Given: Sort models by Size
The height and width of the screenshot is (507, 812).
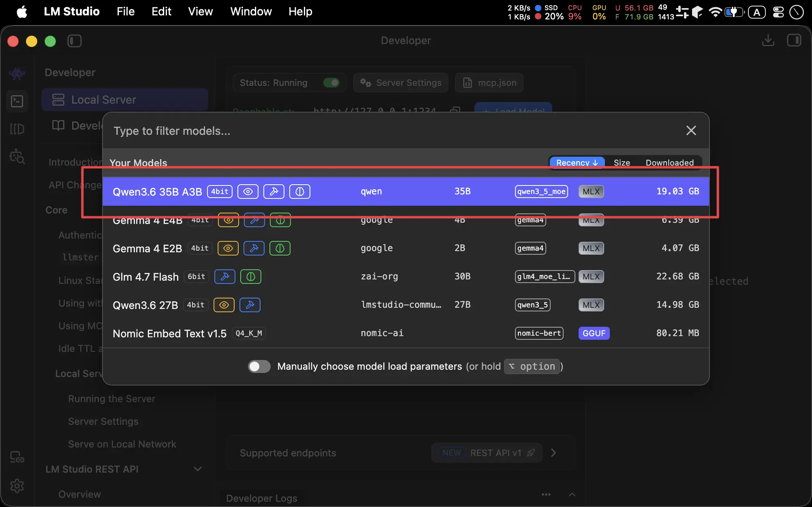Looking at the screenshot, I should pyautogui.click(x=622, y=163).
